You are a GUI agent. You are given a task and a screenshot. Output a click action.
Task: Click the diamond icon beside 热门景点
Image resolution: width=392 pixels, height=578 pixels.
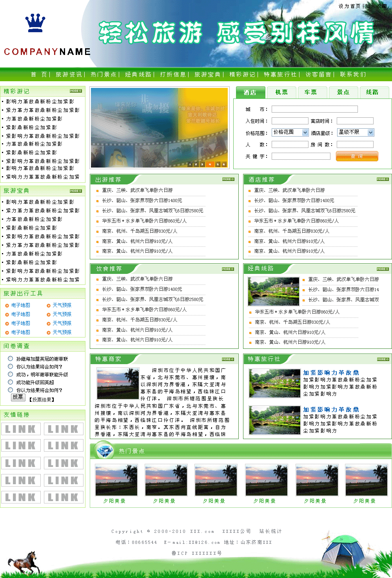click(104, 450)
